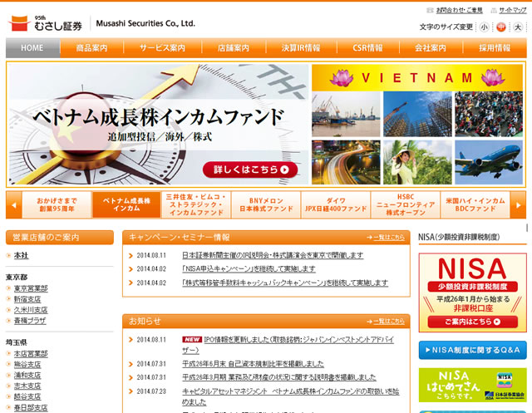The width and height of the screenshot is (532, 413).
Task: Open the NISAはじめてさん banner
Action: (473, 385)
